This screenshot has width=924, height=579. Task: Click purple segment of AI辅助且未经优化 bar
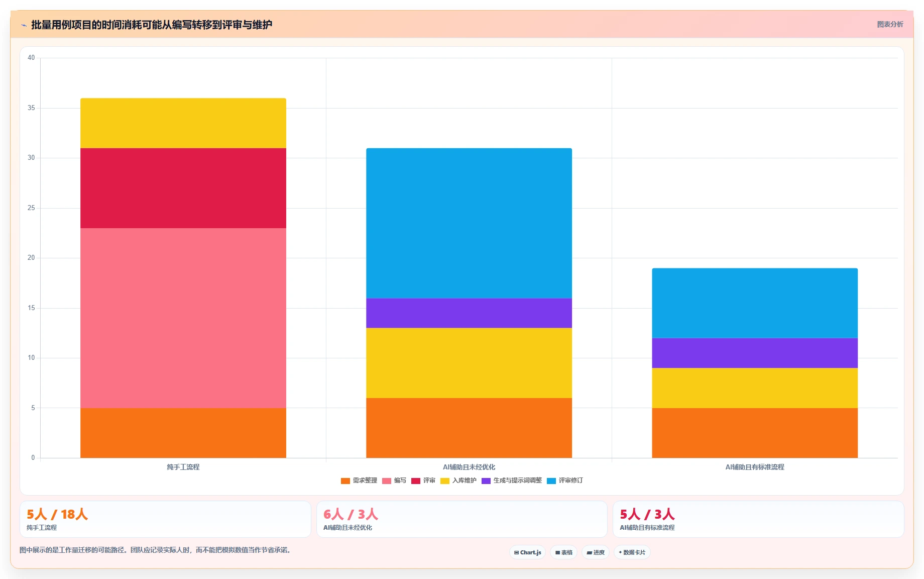point(469,313)
